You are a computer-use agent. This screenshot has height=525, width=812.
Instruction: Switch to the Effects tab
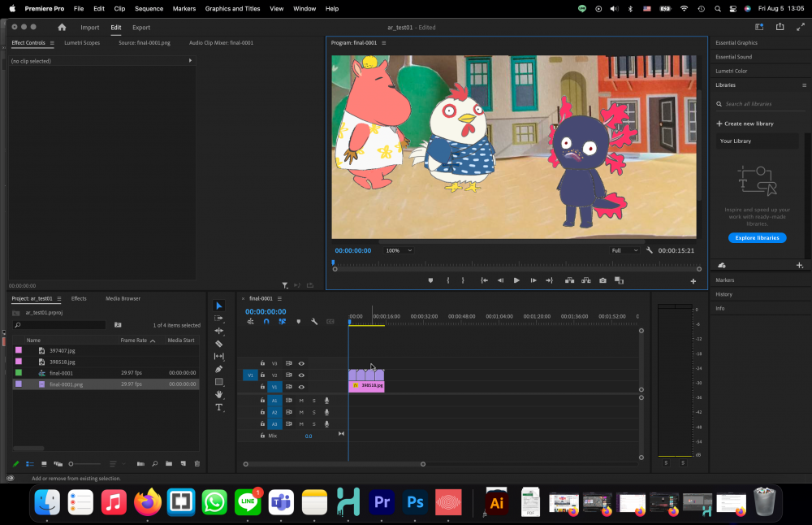tap(79, 298)
